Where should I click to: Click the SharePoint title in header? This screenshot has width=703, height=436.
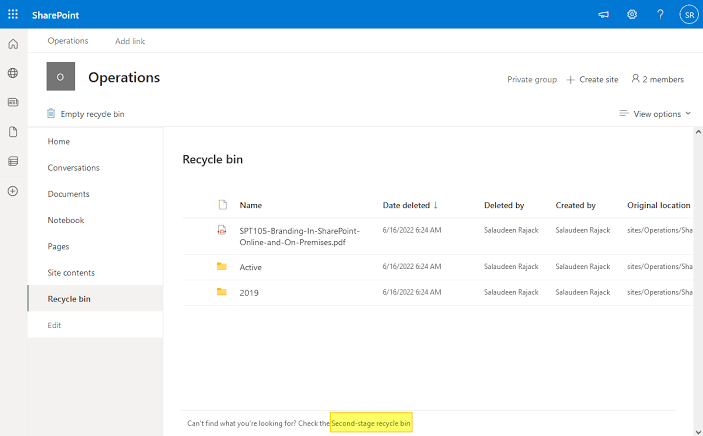55,15
